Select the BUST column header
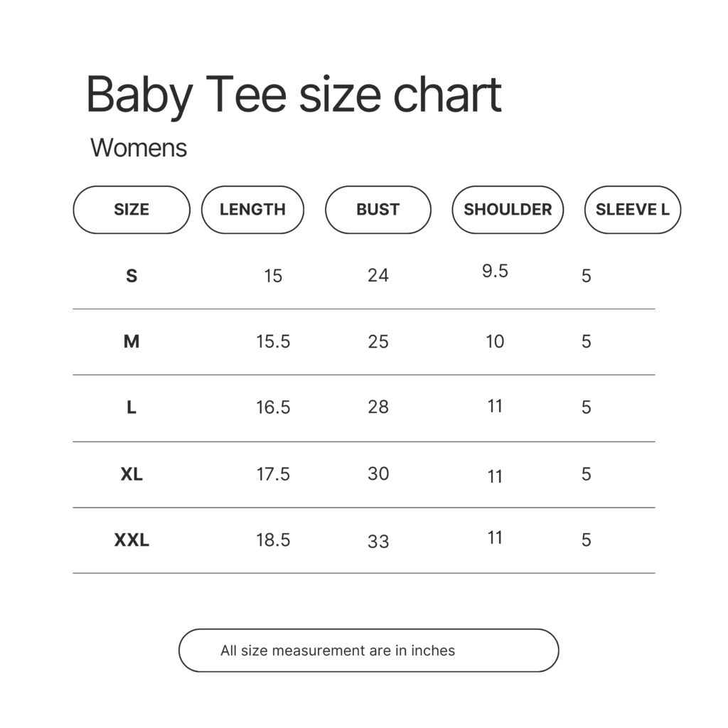Viewport: 728px width, 728px height. coord(378,210)
